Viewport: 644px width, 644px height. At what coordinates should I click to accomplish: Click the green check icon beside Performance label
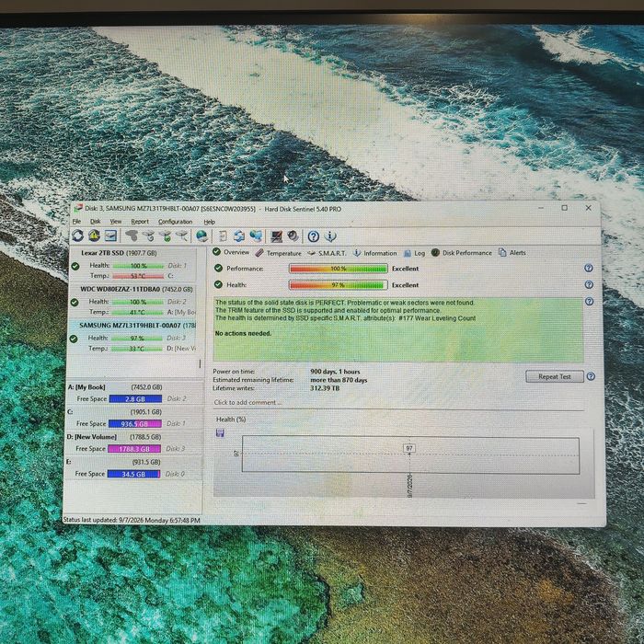coord(219,269)
